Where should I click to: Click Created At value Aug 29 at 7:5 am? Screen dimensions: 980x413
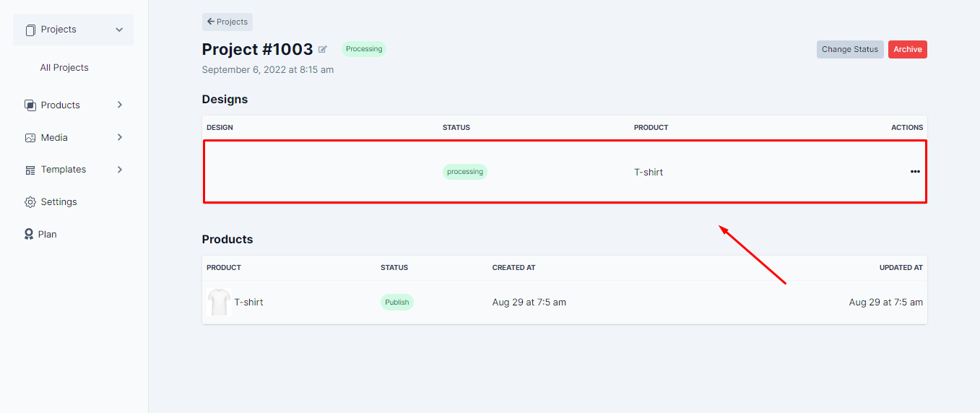(x=529, y=302)
